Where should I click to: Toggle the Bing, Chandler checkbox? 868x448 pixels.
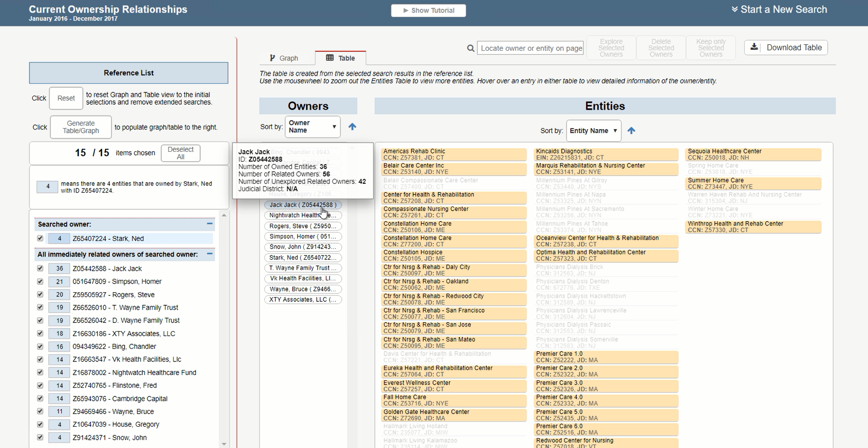point(40,346)
